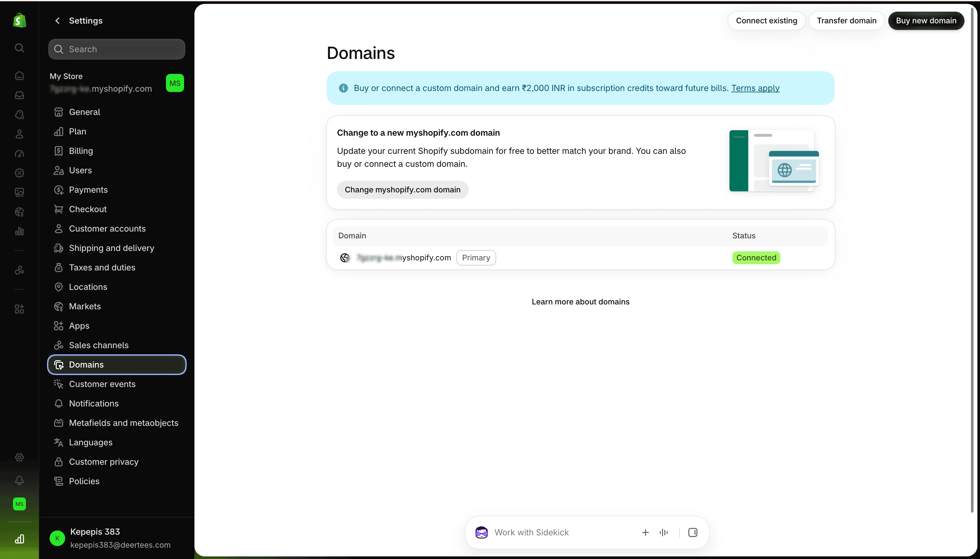Open Customers person icon in the left rail
The height and width of the screenshot is (559, 980).
click(19, 134)
